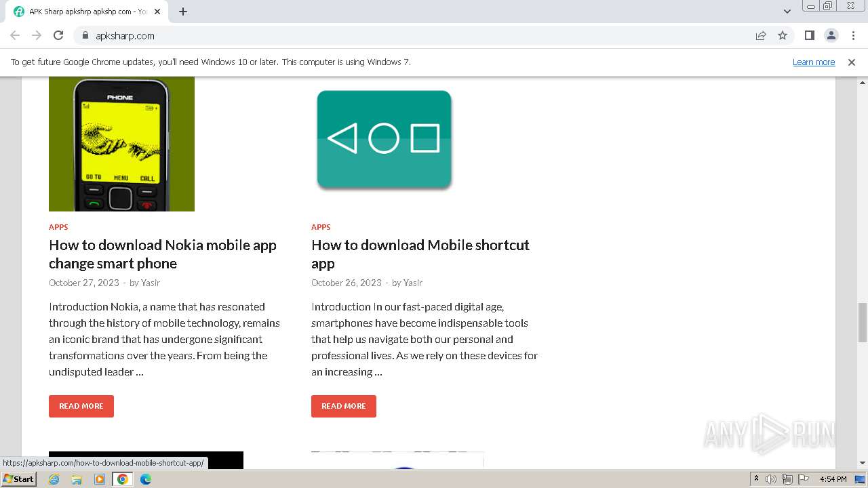This screenshot has width=868, height=488.
Task: Expand the tab search dropdown arrow
Action: (787, 12)
